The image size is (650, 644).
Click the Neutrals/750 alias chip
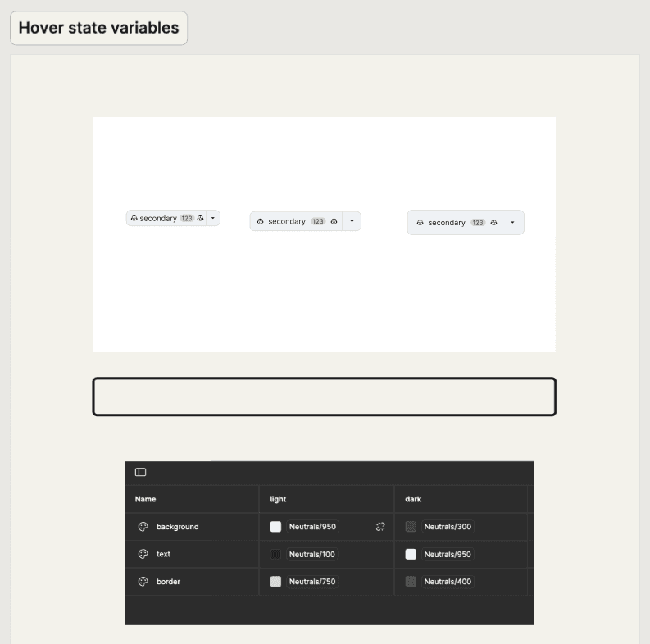[312, 582]
